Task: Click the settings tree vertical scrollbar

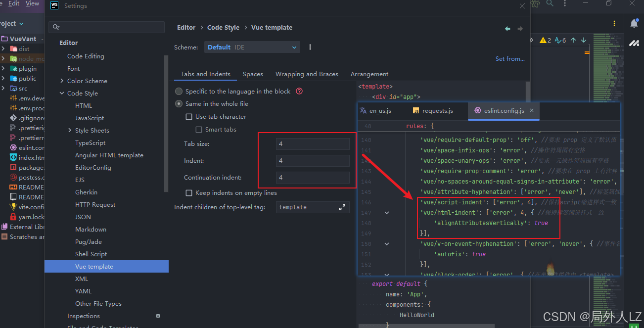Action: click(x=166, y=124)
